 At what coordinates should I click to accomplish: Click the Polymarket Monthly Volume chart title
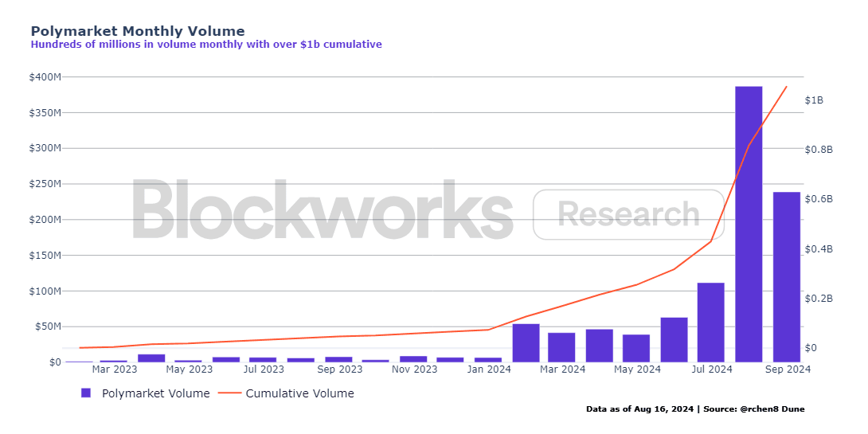tap(137, 31)
